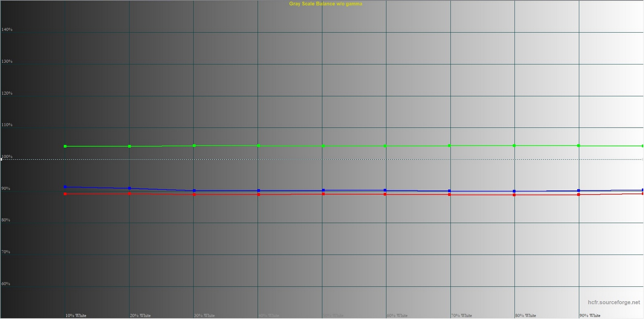Screen dimensions: 644x319
Task: Click the chart title Gray Scale Balance
Action: 325,4
